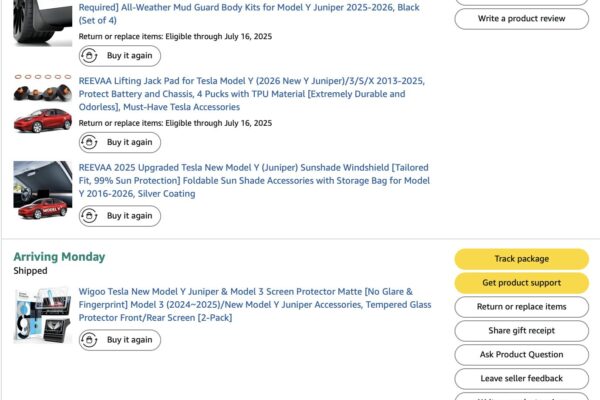Click the Track package button
The height and width of the screenshot is (400, 600).
coord(521,259)
